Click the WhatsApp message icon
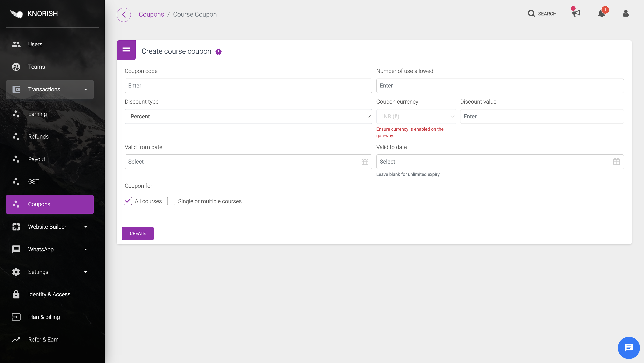The width and height of the screenshot is (644, 363). pyautogui.click(x=16, y=249)
